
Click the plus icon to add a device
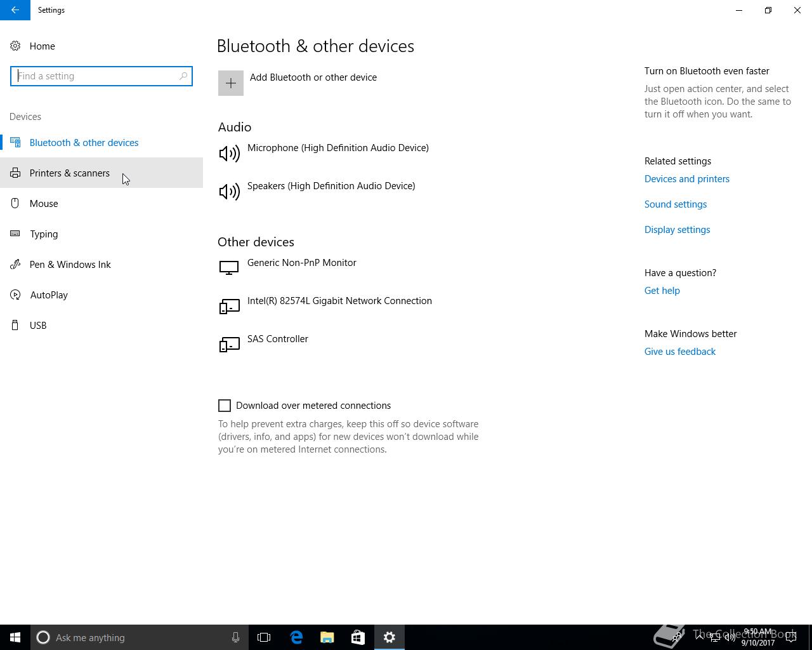(x=231, y=83)
